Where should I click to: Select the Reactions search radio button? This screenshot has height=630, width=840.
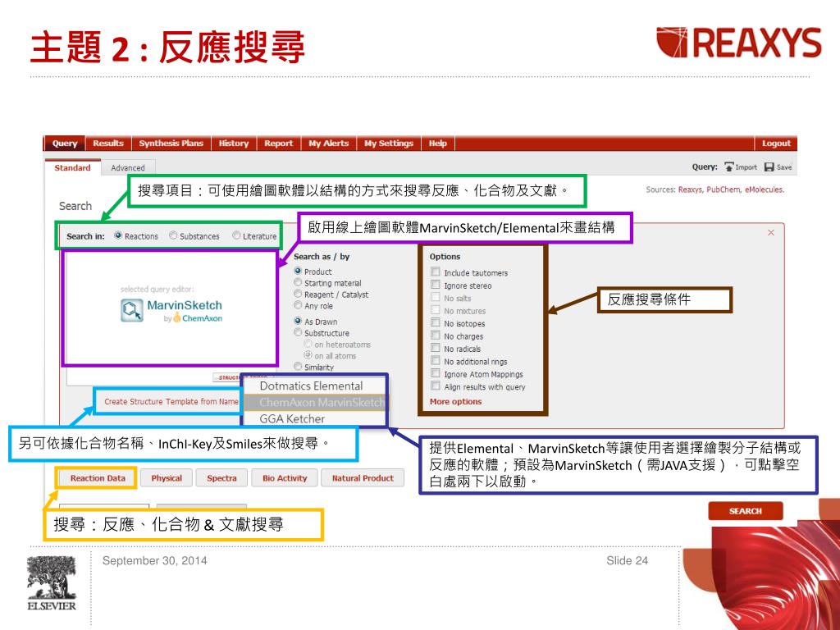(118, 235)
